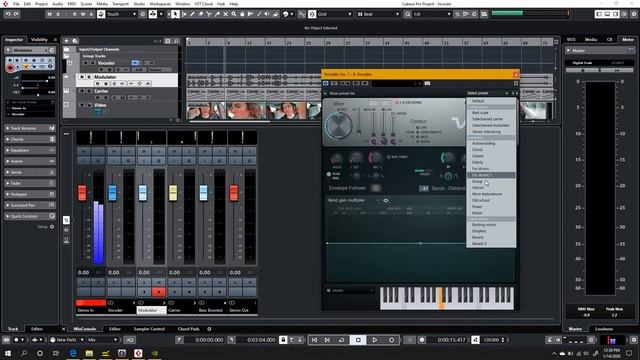The height and width of the screenshot is (360, 640).
Task: Open the File menu
Action: tap(16, 4)
